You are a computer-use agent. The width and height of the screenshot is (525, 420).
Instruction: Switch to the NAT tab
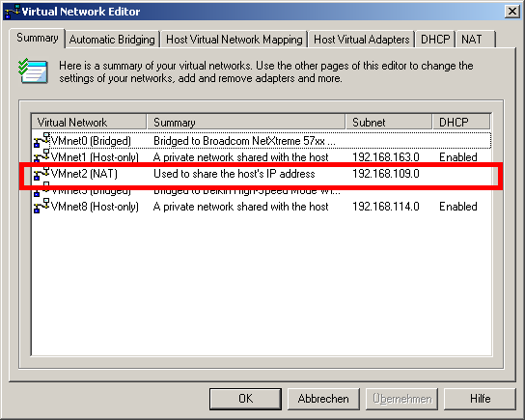(475, 40)
